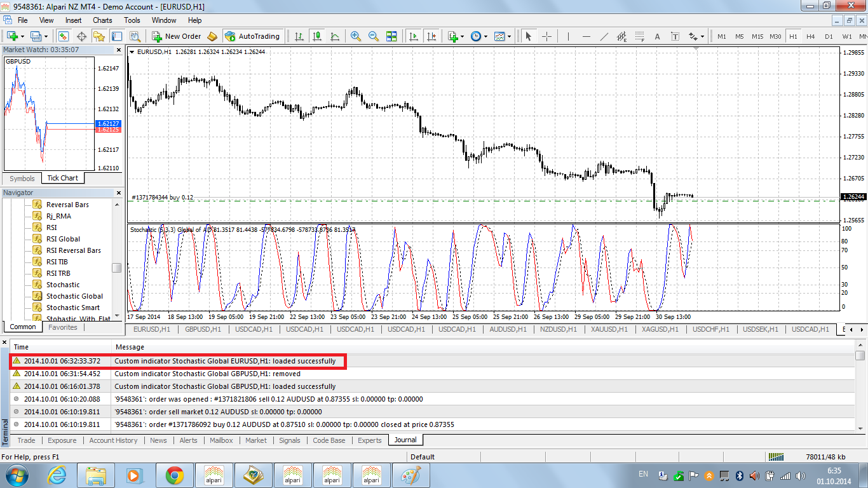Open the Profiles dropdown arrow
This screenshot has width=868, height=488.
pos(46,36)
